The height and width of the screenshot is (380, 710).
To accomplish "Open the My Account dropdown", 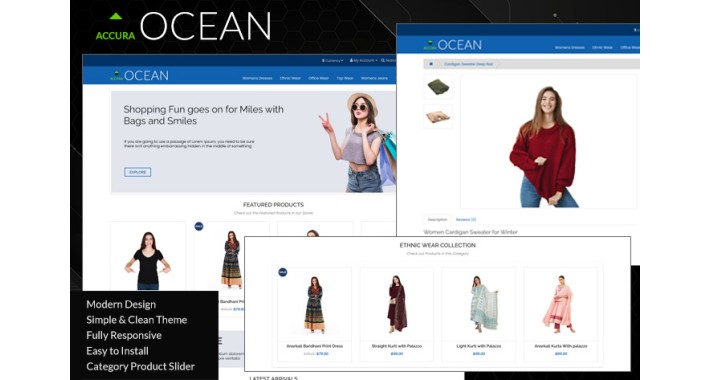I will tap(363, 60).
